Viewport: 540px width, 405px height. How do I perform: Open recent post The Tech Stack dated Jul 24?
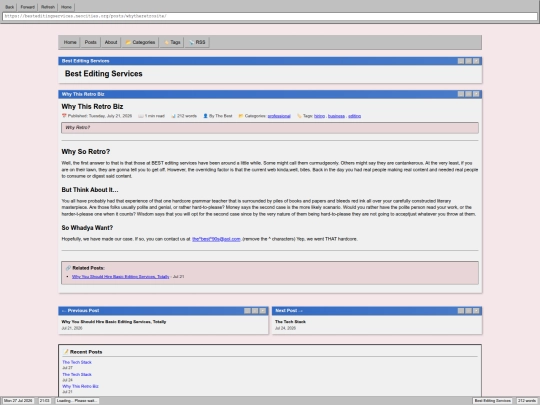point(77,374)
